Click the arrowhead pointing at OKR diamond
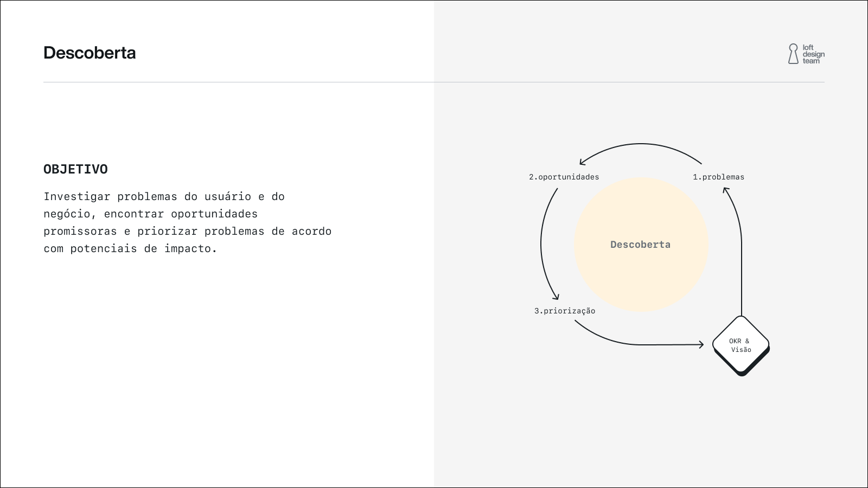 (x=701, y=344)
